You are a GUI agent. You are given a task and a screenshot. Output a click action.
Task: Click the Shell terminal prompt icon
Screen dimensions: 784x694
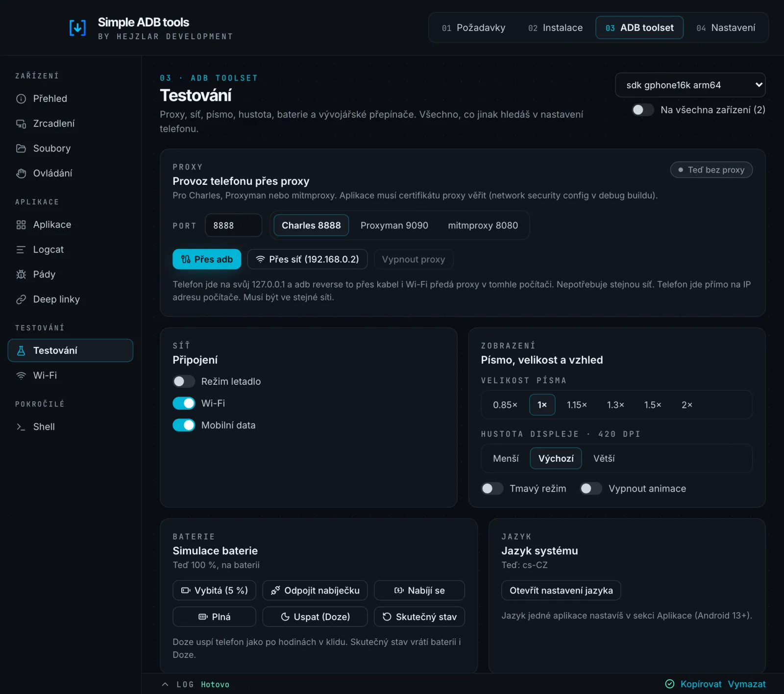click(21, 427)
